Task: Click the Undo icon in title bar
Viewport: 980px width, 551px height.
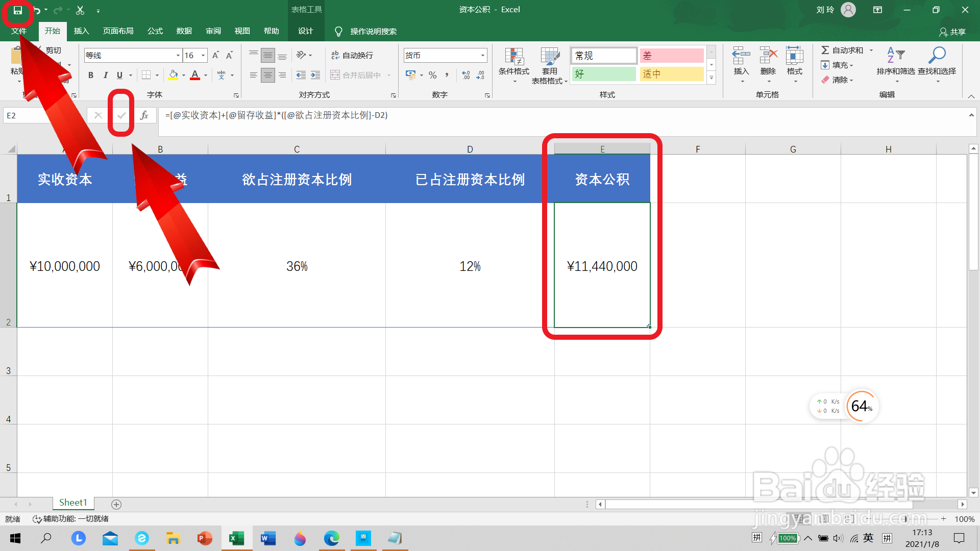Action: (37, 10)
